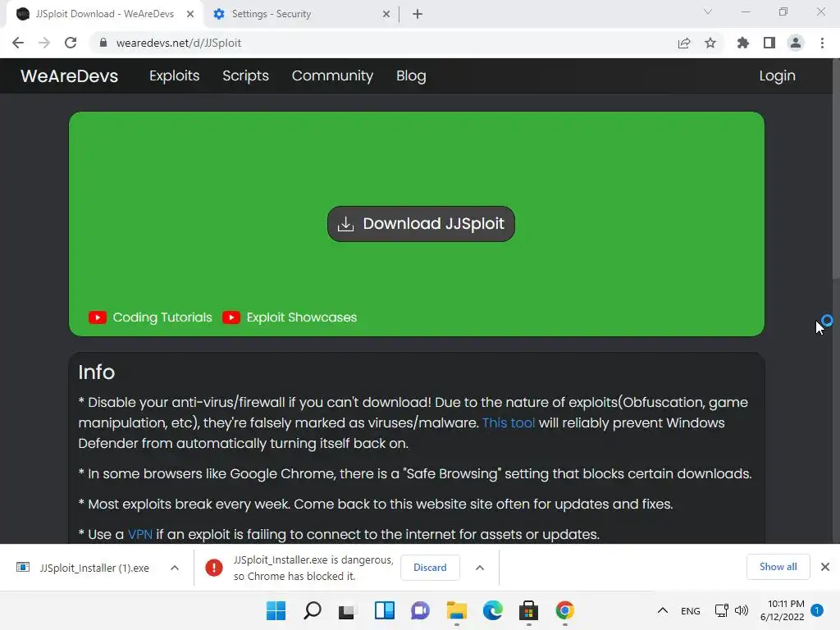Click the browser forward arrow

tap(44, 43)
